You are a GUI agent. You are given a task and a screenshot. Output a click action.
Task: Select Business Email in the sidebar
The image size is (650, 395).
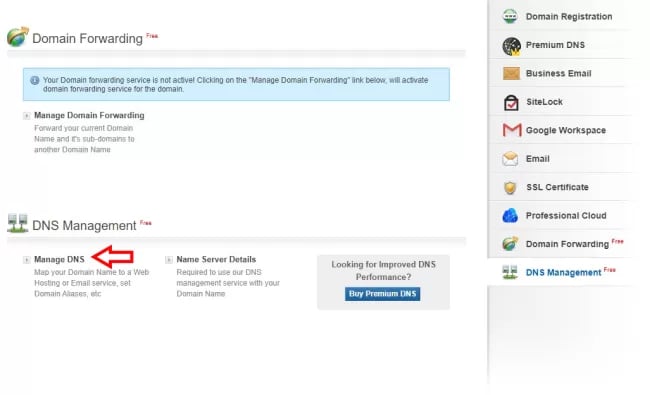pyautogui.click(x=560, y=73)
